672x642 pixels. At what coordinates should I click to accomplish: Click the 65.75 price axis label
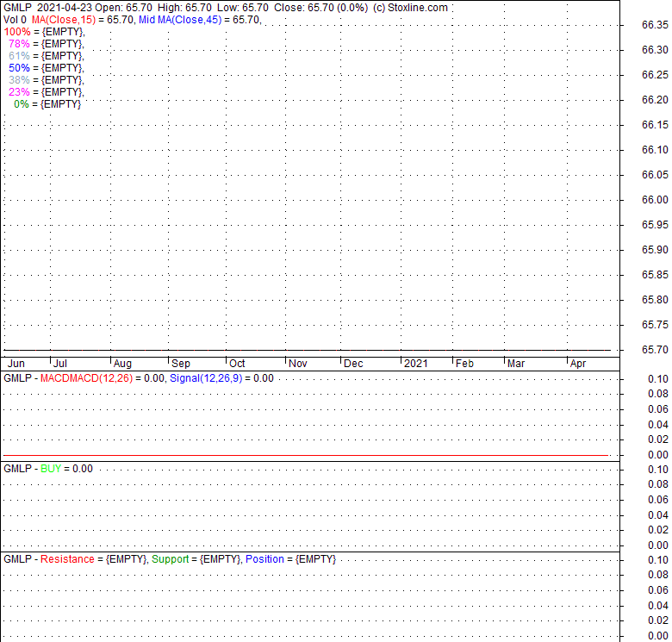coord(655,324)
